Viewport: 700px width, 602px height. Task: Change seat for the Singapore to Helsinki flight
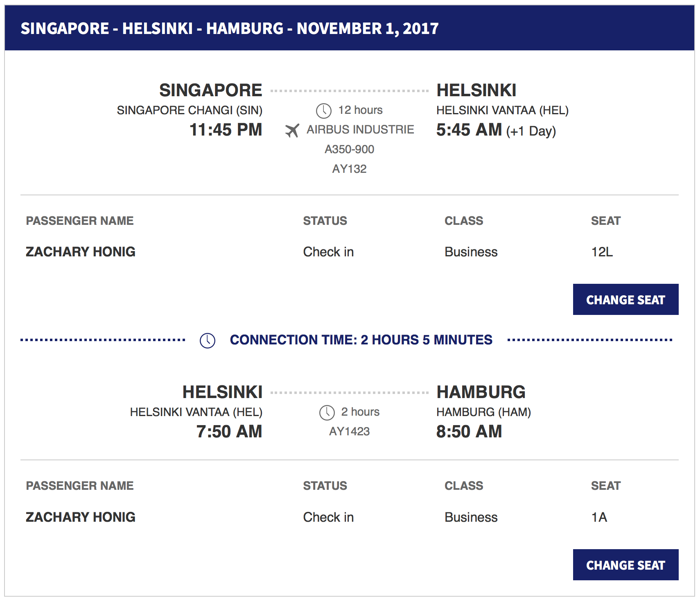pos(625,299)
